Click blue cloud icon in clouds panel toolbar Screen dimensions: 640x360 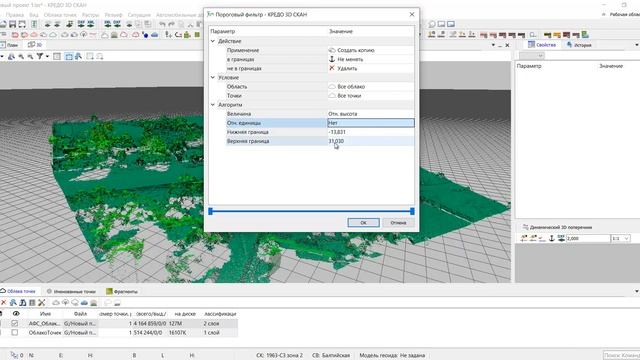(x=84, y=302)
